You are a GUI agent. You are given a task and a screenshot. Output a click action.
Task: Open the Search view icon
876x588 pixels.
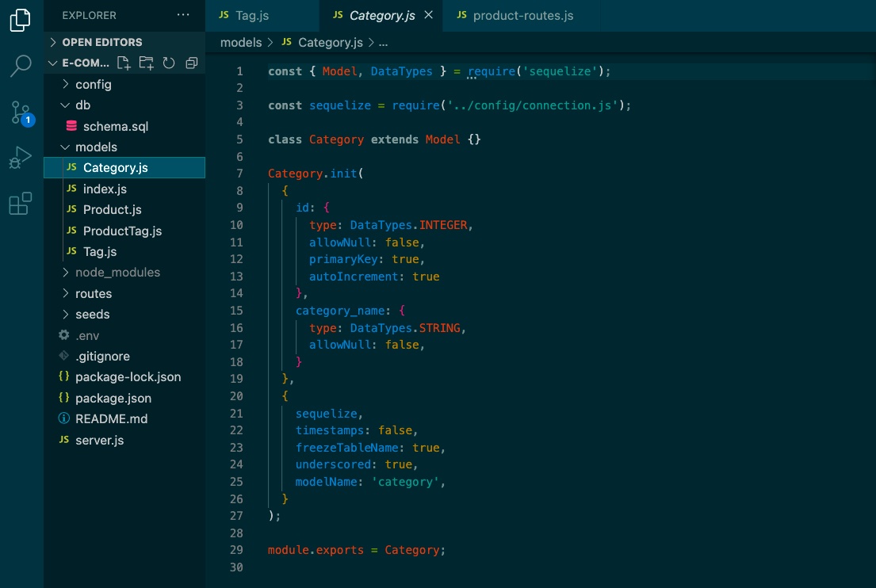[x=21, y=66]
